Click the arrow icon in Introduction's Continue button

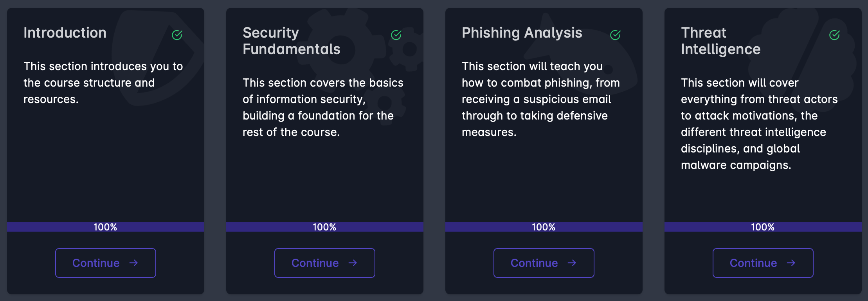(134, 263)
